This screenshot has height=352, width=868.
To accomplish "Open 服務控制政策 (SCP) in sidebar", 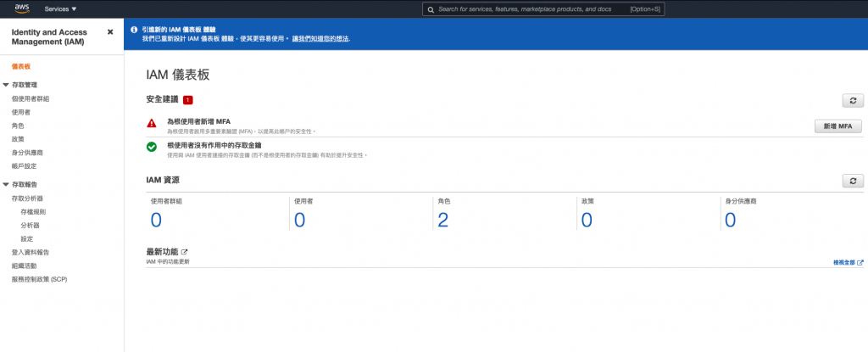I will point(39,279).
